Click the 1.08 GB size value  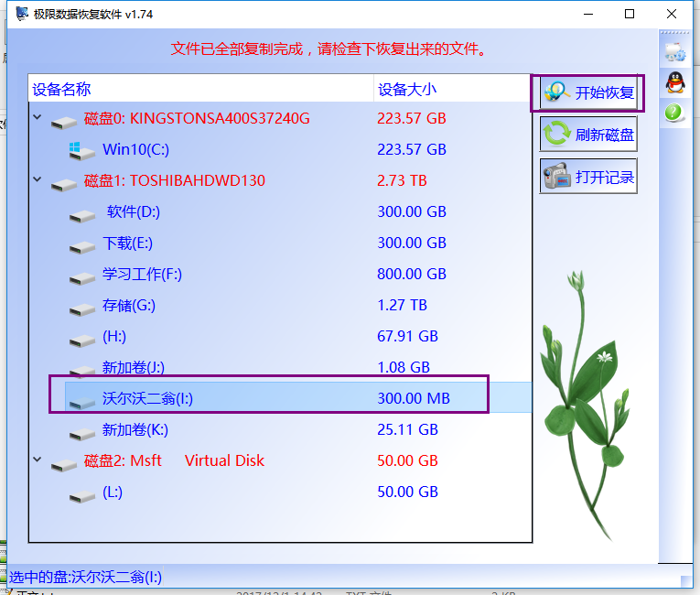(404, 367)
